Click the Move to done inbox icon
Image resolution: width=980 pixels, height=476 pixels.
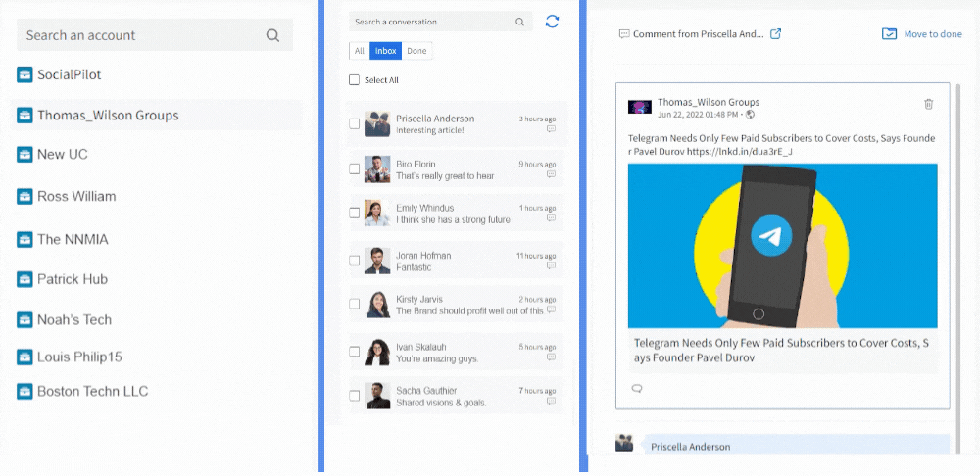point(889,34)
